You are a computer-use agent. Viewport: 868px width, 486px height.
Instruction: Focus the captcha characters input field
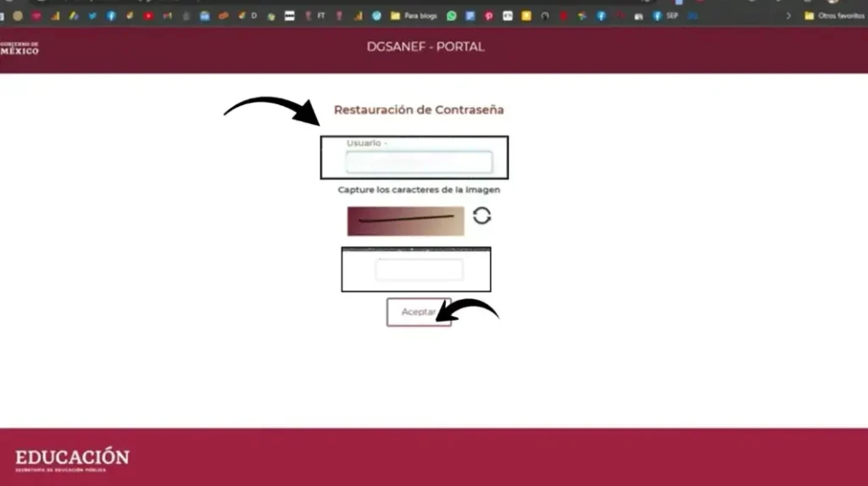pyautogui.click(x=419, y=270)
